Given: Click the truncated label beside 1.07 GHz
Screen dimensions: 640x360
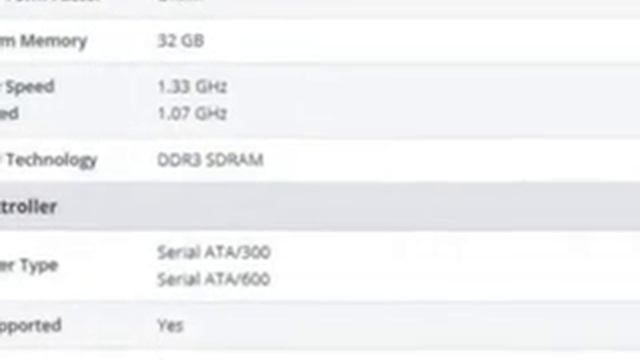Looking at the screenshot, I should coord(9,113).
